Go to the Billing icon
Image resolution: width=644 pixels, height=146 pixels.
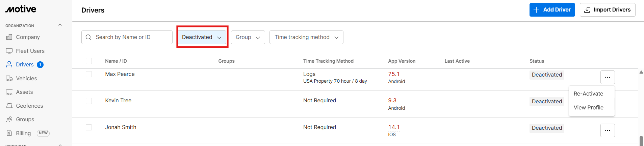[9, 133]
